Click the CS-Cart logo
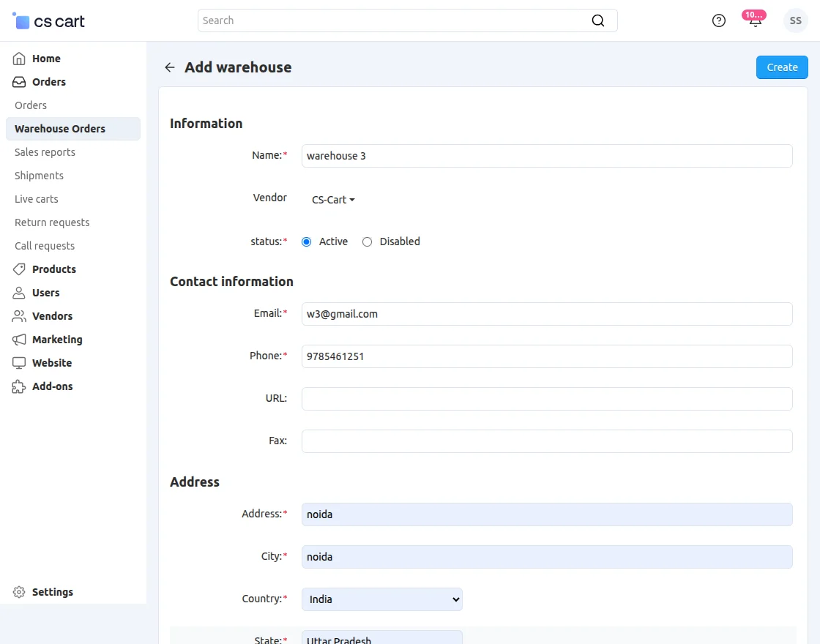Viewport: 820px width, 644px height. (49, 21)
